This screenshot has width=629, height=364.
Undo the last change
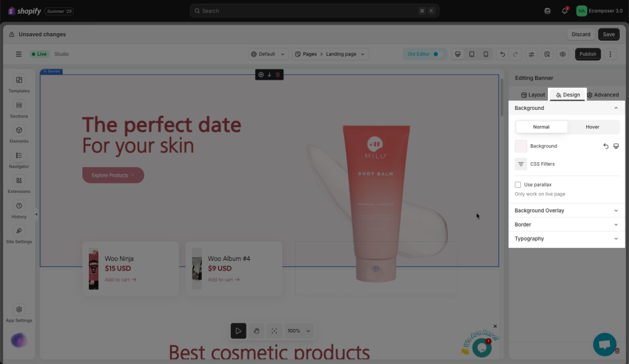[x=502, y=54]
